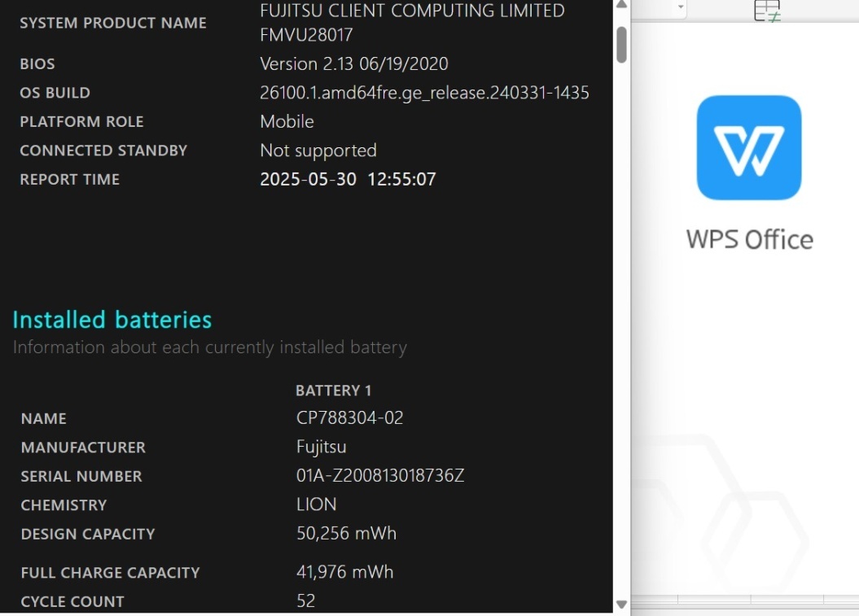
Task: Click the 'BATTERY 1' column header
Action: [x=334, y=391]
